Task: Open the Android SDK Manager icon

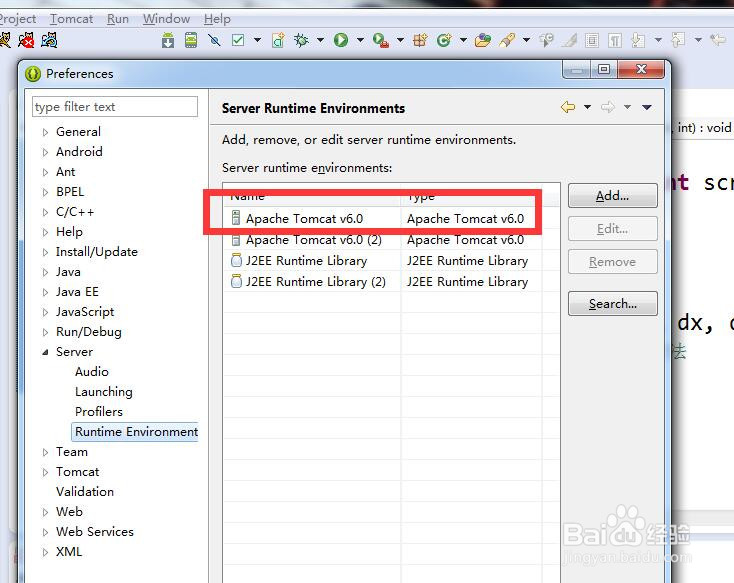Action: [168, 40]
